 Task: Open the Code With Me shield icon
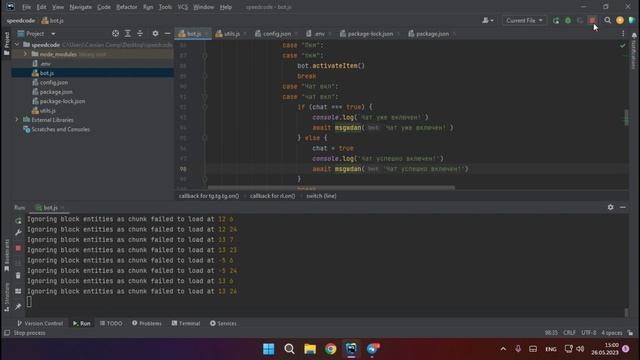[631, 20]
